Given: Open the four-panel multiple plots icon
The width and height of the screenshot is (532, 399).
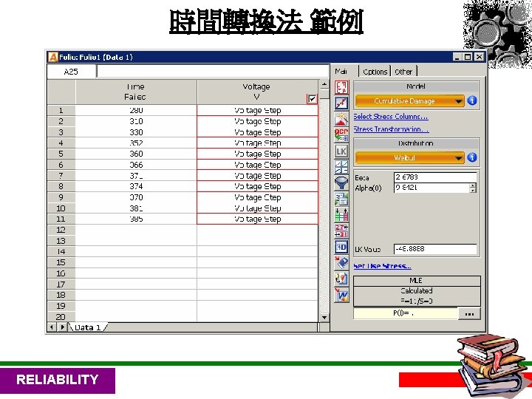Looking at the screenshot, I should [x=341, y=167].
